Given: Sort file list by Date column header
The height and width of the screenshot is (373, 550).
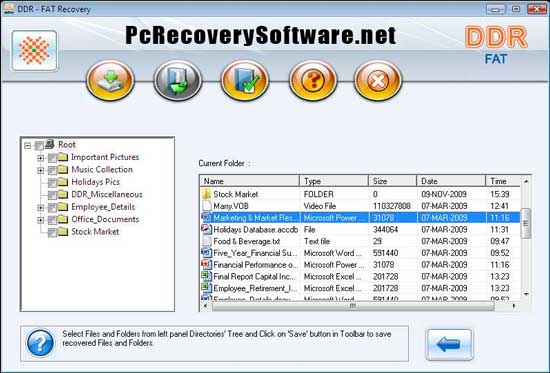Looking at the screenshot, I should pos(451,181).
